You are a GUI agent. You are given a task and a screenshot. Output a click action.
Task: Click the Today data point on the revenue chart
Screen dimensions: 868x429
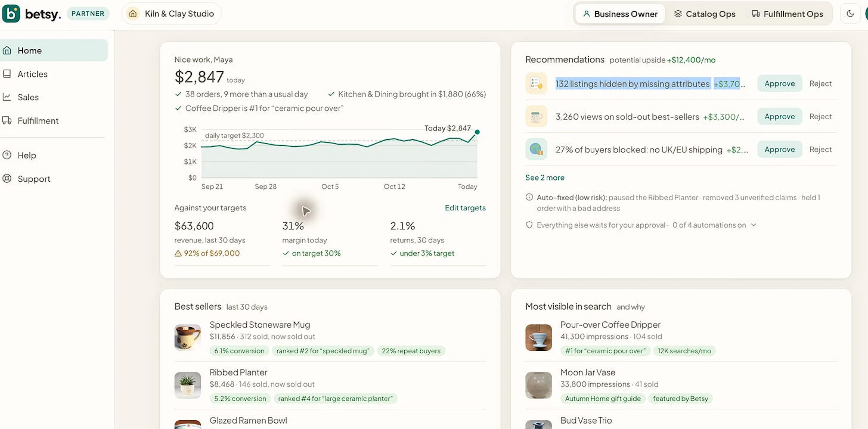(x=477, y=132)
